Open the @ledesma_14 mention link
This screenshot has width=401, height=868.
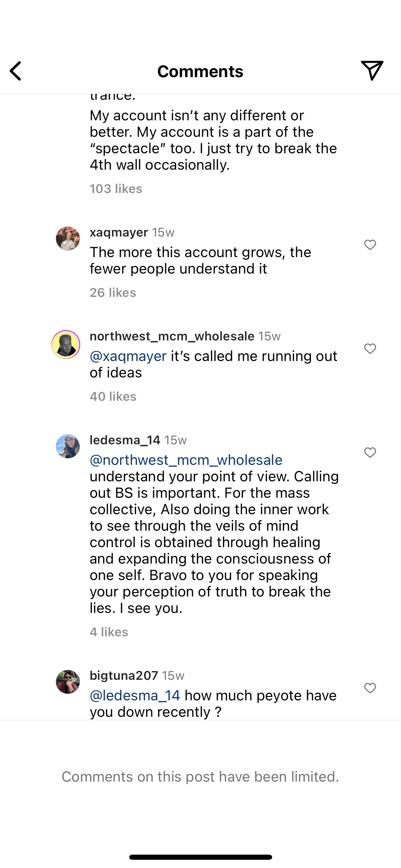(x=135, y=696)
